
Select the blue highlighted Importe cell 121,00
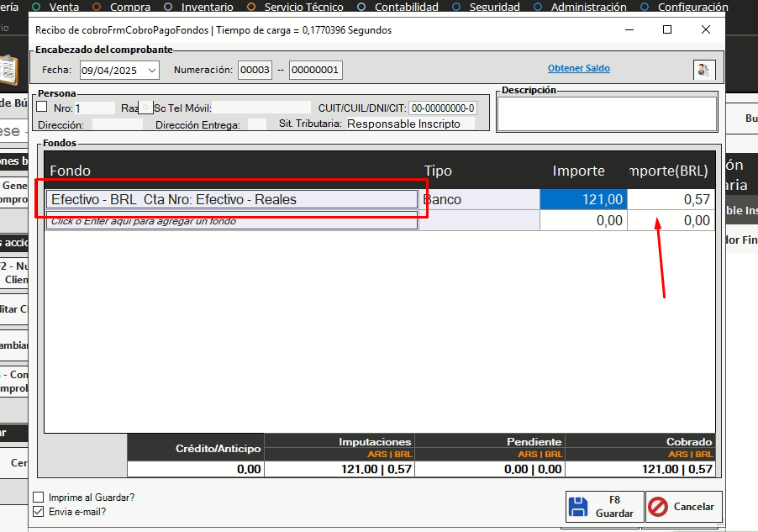583,200
